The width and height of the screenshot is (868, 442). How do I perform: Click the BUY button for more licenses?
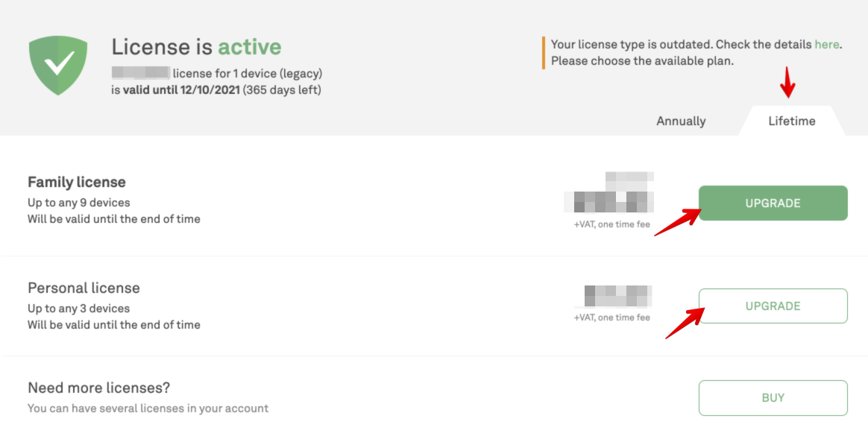tap(773, 398)
